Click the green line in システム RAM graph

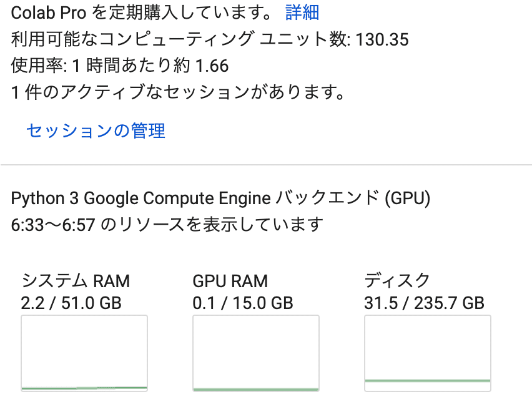84,388
